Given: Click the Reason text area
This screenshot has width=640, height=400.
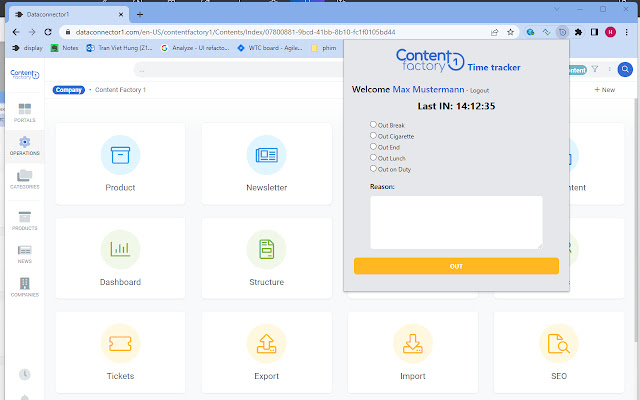Looking at the screenshot, I should point(456,222).
